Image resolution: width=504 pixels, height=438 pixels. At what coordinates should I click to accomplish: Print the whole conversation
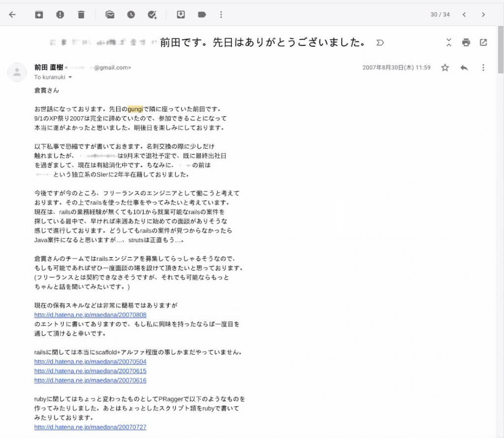[x=466, y=42]
